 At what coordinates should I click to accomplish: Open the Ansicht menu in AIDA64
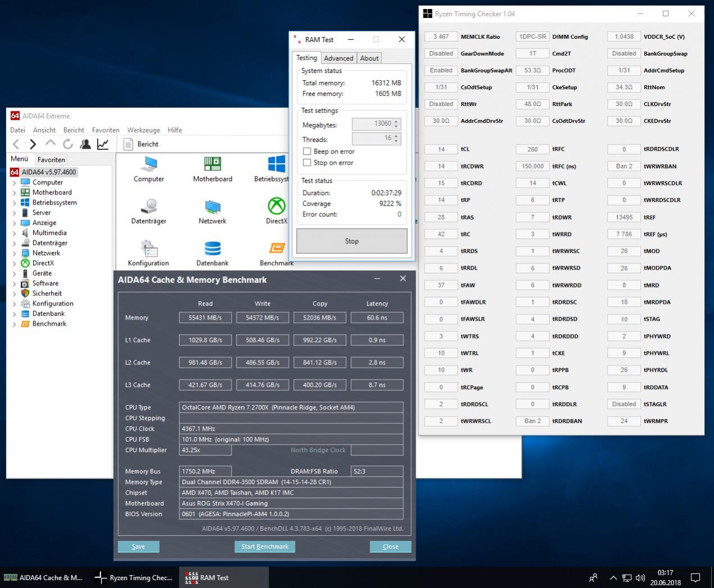tap(44, 130)
